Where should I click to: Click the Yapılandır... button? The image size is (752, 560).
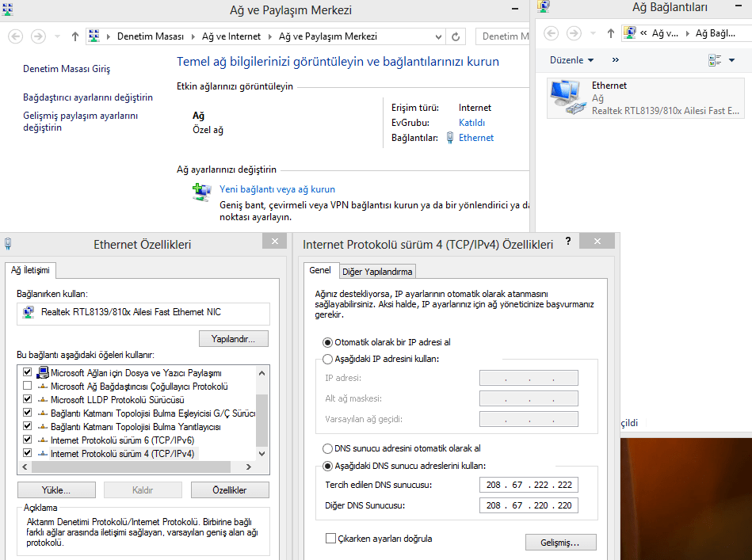coord(234,339)
